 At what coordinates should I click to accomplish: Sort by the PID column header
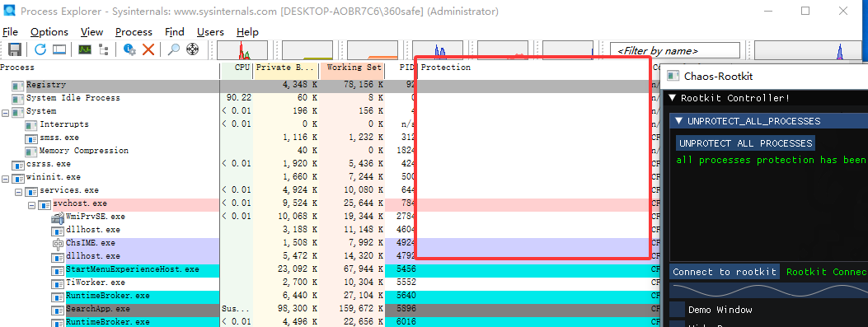(401, 68)
